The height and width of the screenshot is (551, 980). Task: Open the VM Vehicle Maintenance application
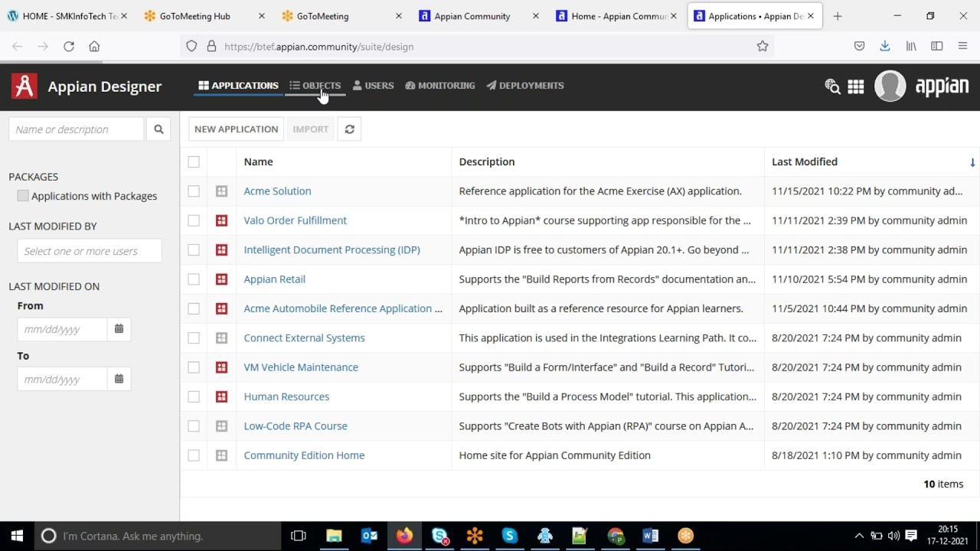pyautogui.click(x=301, y=367)
